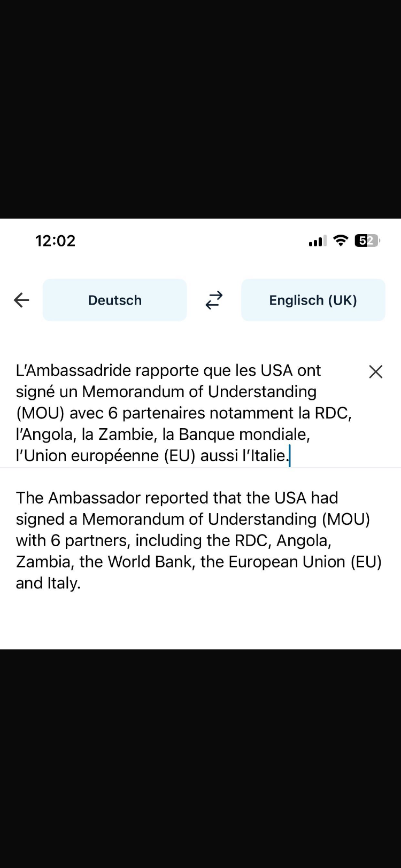Tap the cellular signal bars icon
The width and height of the screenshot is (401, 868).
(318, 241)
